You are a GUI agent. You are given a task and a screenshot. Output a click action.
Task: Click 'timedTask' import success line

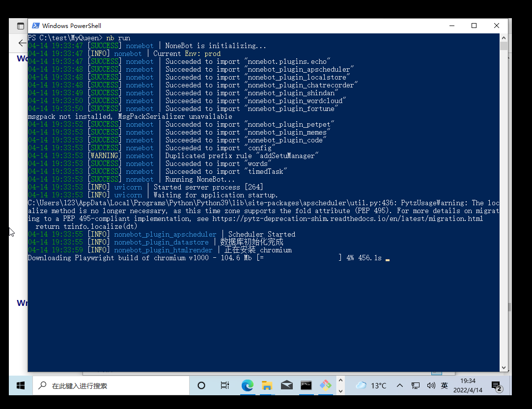pos(157,172)
